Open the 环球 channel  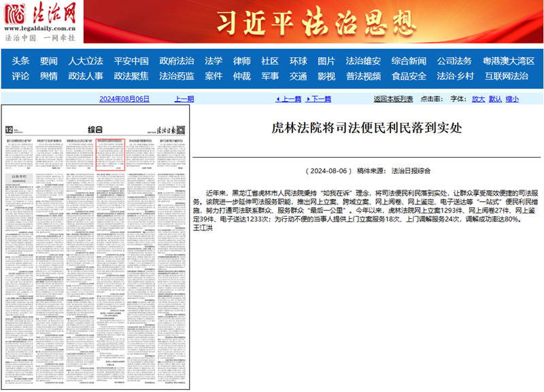299,61
